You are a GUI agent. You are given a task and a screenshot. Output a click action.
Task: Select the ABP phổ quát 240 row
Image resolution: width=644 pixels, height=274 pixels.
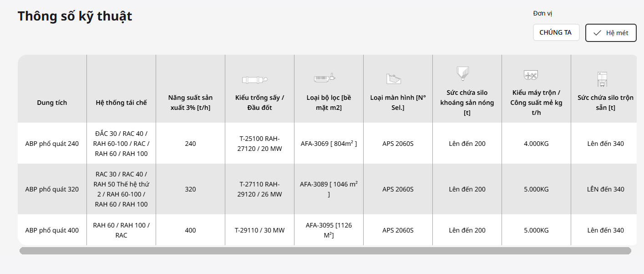(x=52, y=144)
